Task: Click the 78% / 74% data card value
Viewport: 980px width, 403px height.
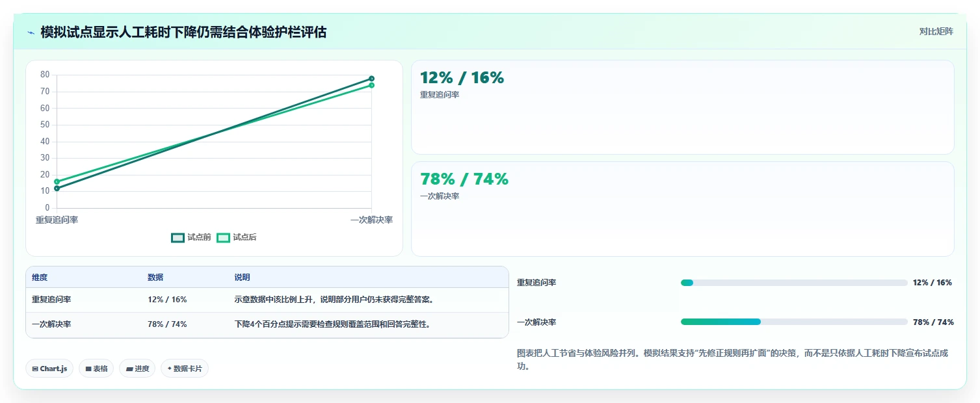Action: click(x=464, y=179)
